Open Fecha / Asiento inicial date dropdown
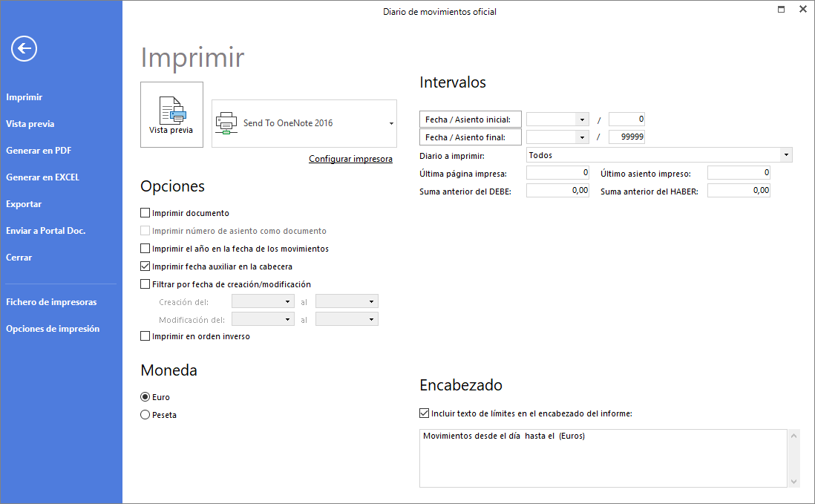This screenshot has height=504, width=815. (582, 120)
